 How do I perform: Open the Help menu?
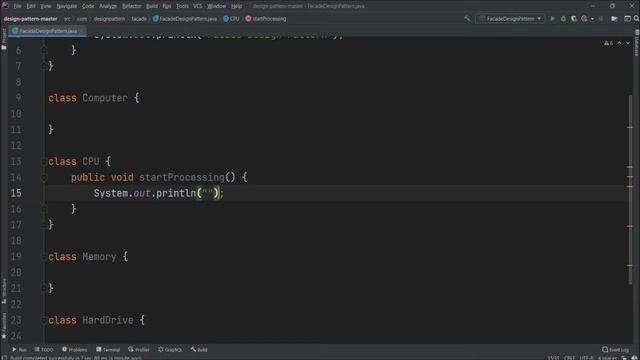(236, 6)
